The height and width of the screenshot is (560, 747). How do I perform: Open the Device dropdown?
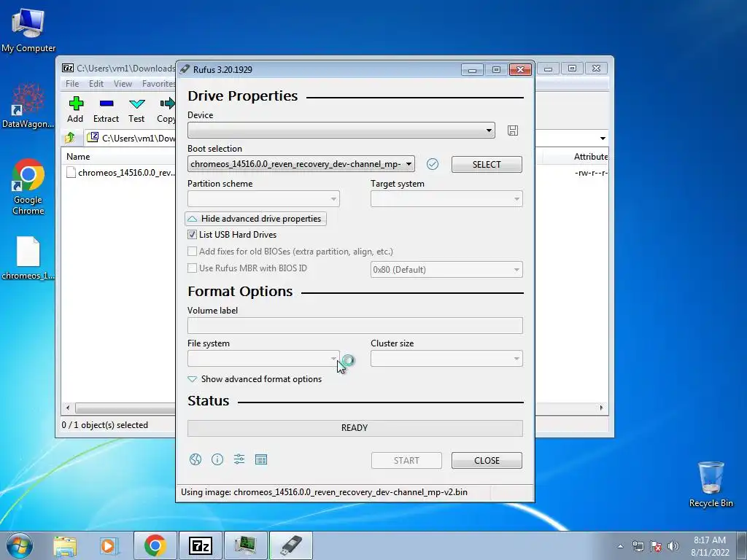pos(341,131)
